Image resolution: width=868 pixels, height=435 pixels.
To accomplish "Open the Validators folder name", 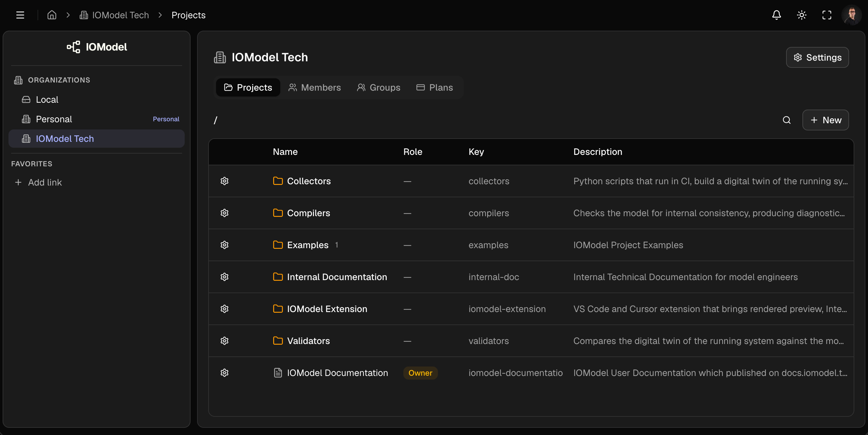I will point(308,341).
